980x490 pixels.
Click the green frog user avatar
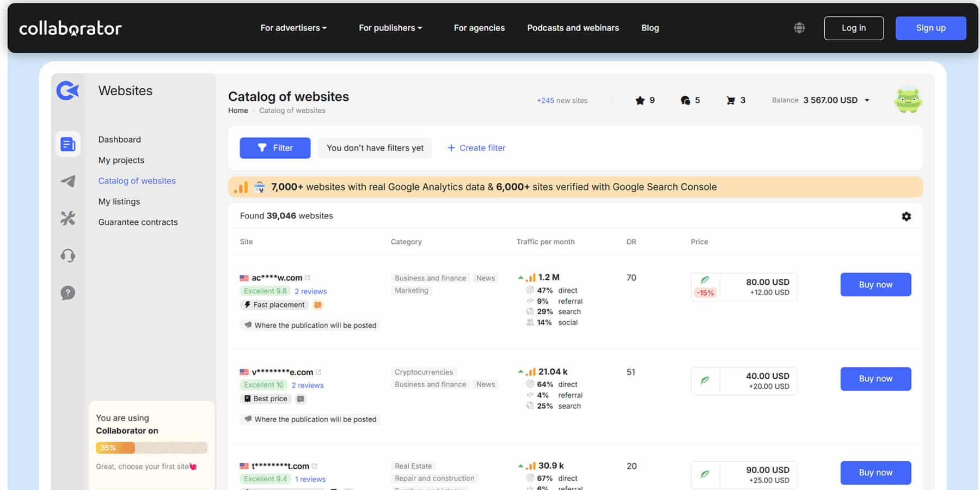click(x=908, y=101)
